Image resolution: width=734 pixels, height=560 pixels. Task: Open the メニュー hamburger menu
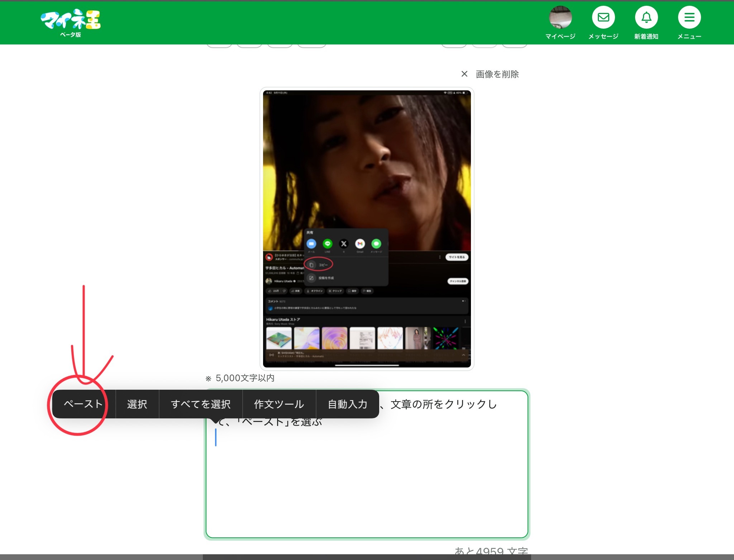tap(689, 18)
